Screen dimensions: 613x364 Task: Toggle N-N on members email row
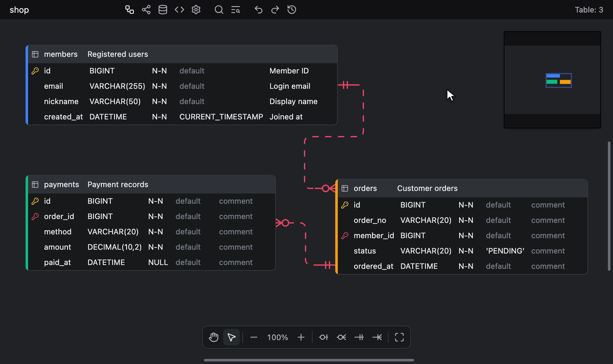[x=159, y=86]
